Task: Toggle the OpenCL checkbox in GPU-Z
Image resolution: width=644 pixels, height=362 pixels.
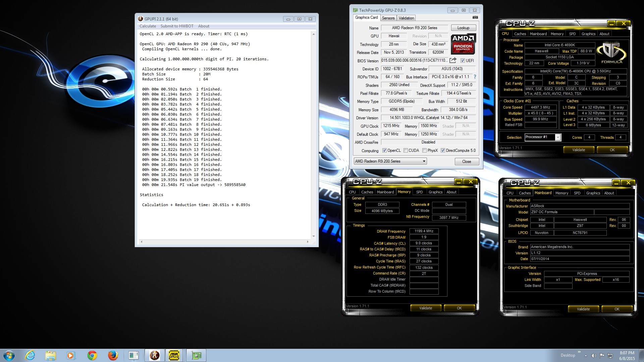Action: pos(384,150)
